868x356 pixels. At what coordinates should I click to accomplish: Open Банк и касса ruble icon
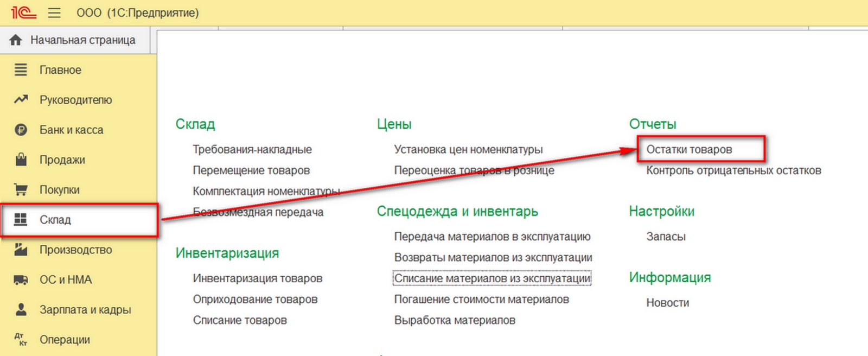[21, 130]
